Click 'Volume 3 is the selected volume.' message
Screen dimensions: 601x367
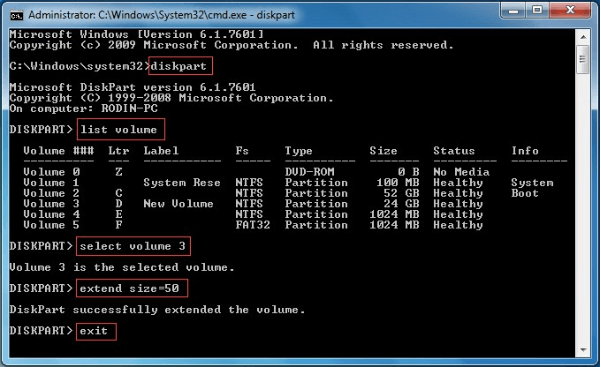tap(122, 267)
